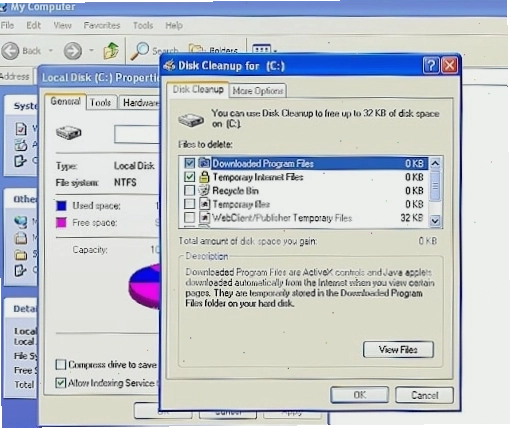The height and width of the screenshot is (428, 510).
Task: Click the Recycle Bin icon in list
Action: tap(204, 190)
